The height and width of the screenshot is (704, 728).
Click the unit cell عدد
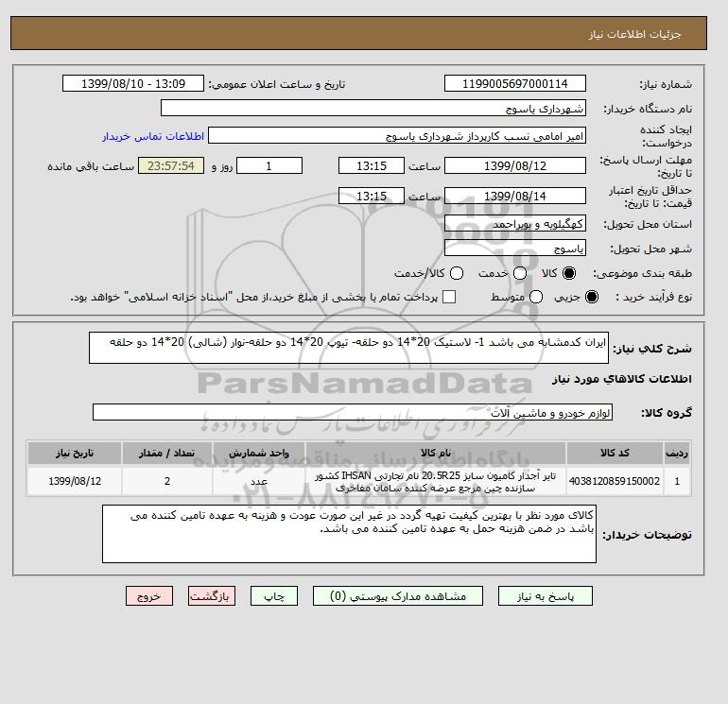tap(259, 481)
